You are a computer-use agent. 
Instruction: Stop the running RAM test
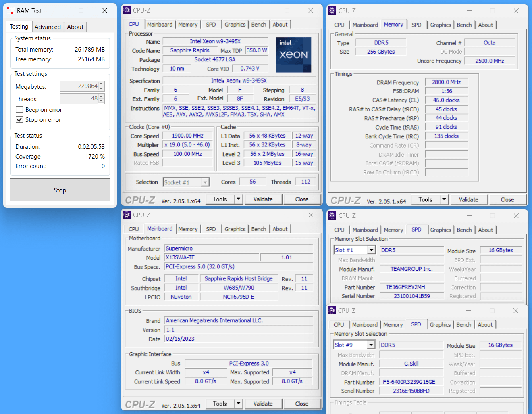[x=60, y=190]
